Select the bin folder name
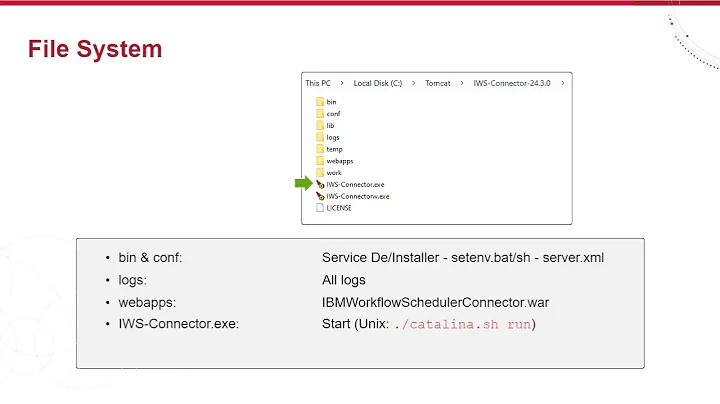This screenshot has height=404, width=720. pos(331,102)
